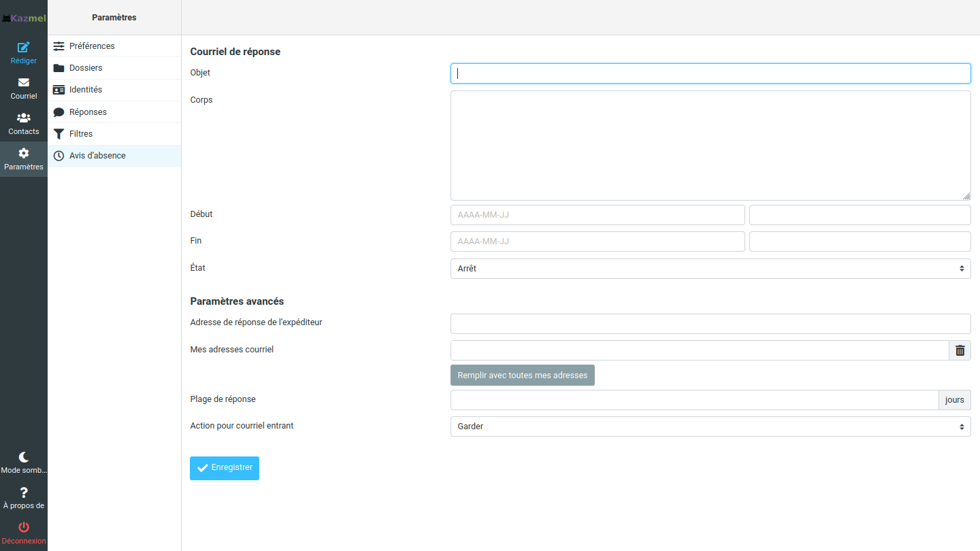Click the Plage de réponse field
Viewport: 980px width, 551px height.
coord(693,400)
